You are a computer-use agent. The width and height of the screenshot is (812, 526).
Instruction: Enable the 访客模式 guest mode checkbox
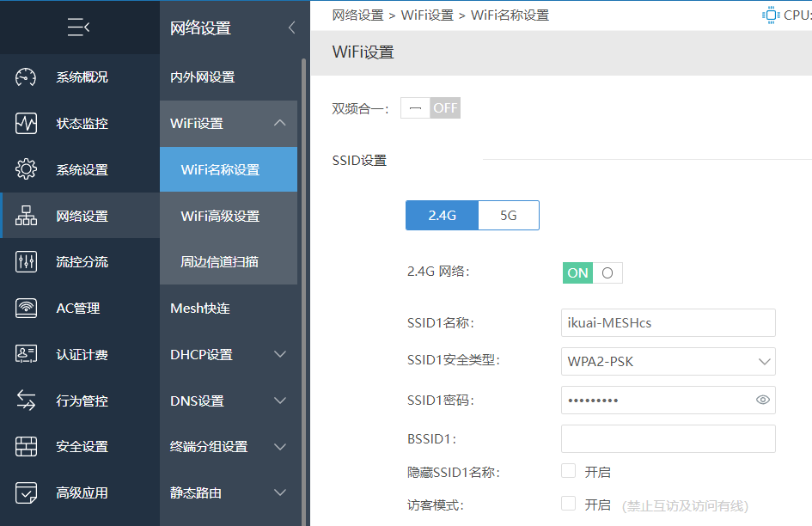[x=568, y=505]
